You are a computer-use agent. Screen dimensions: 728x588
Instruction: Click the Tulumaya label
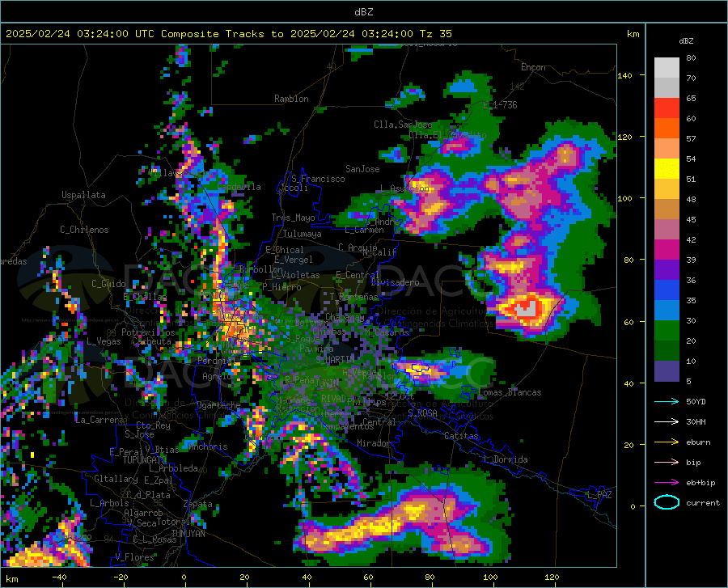click(x=302, y=234)
